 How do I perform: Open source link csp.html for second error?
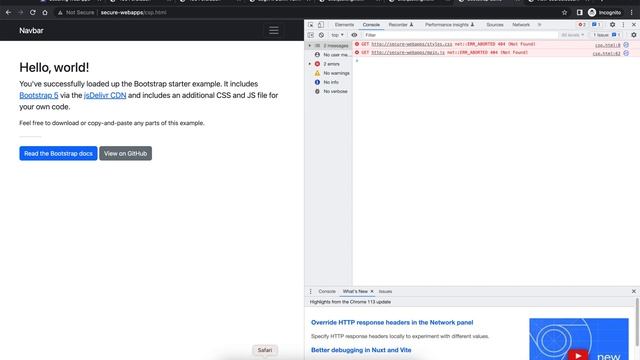coord(607,54)
